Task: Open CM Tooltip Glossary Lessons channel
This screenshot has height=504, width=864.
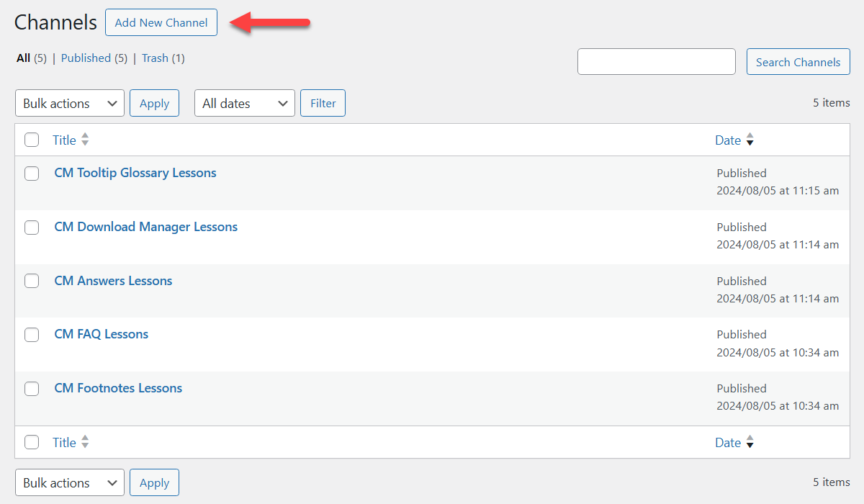Action: point(135,173)
